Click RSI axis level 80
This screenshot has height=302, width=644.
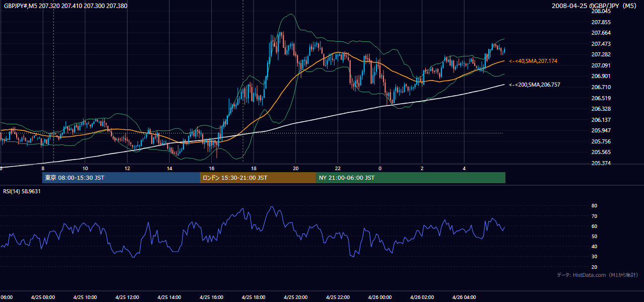coord(594,206)
